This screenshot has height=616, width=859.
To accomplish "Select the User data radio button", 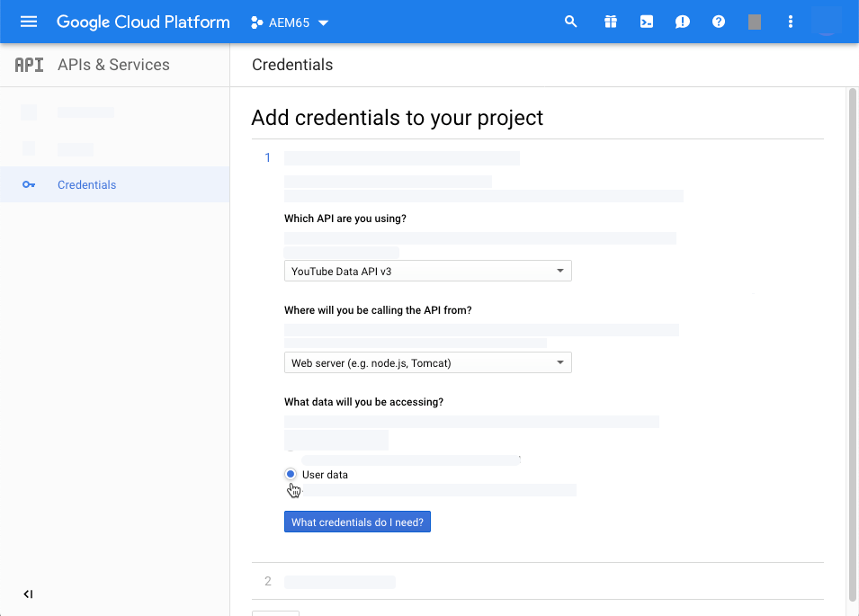I will (x=291, y=474).
